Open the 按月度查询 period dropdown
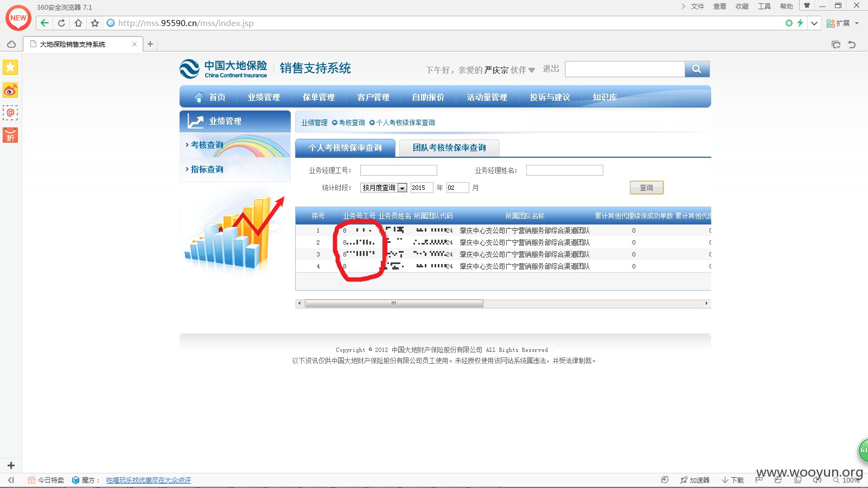The width and height of the screenshot is (868, 488). coord(384,188)
